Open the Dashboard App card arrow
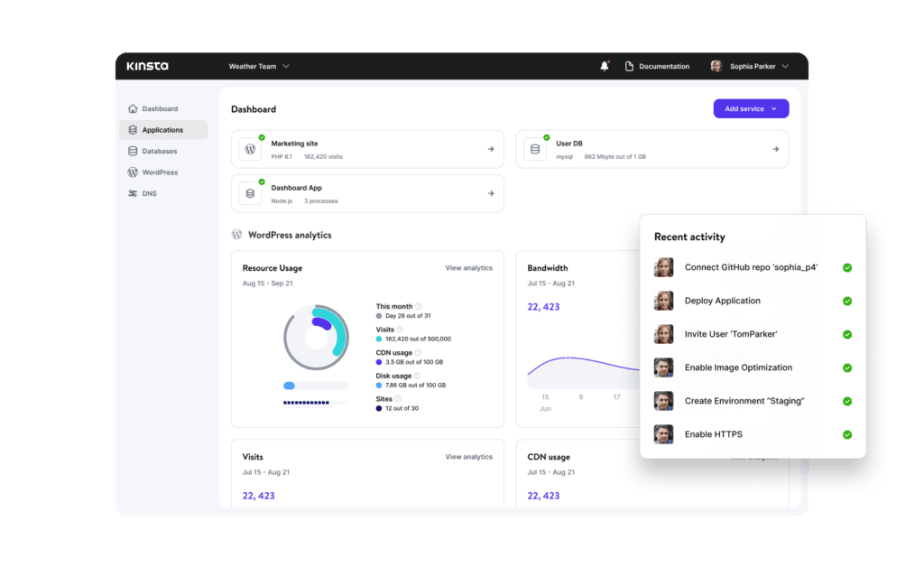The image size is (924, 577). pyautogui.click(x=490, y=193)
